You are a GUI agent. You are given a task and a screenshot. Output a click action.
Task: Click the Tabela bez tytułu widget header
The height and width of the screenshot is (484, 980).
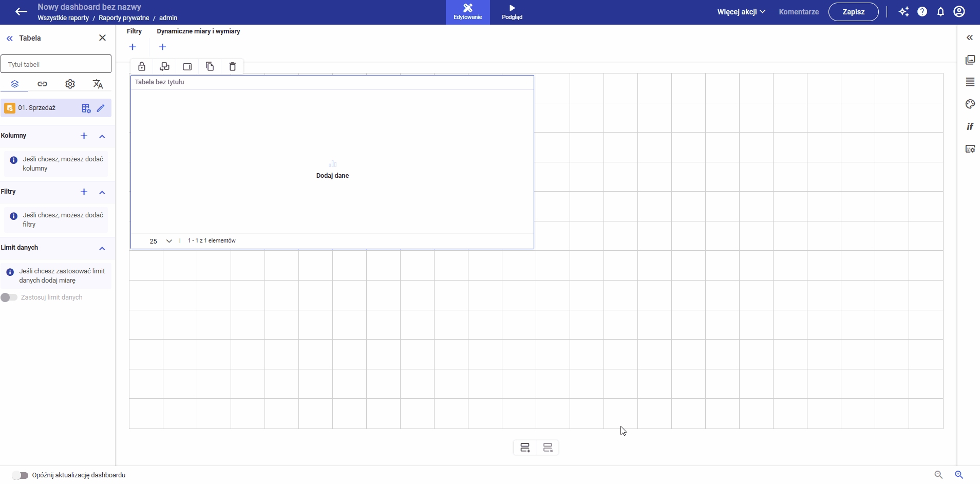159,82
